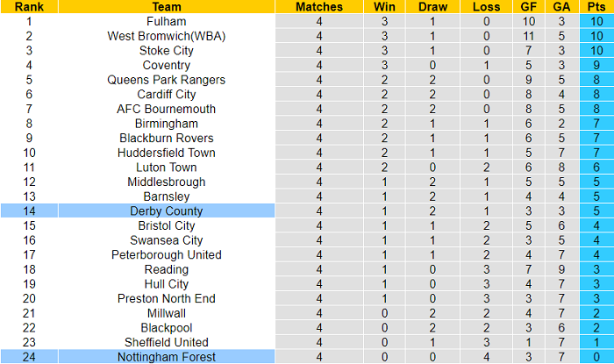
Task: Click the Rank column header
Action: pyautogui.click(x=29, y=6)
